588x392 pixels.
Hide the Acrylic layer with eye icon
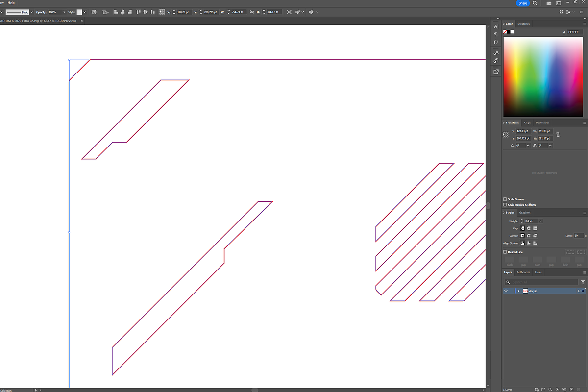(x=506, y=291)
